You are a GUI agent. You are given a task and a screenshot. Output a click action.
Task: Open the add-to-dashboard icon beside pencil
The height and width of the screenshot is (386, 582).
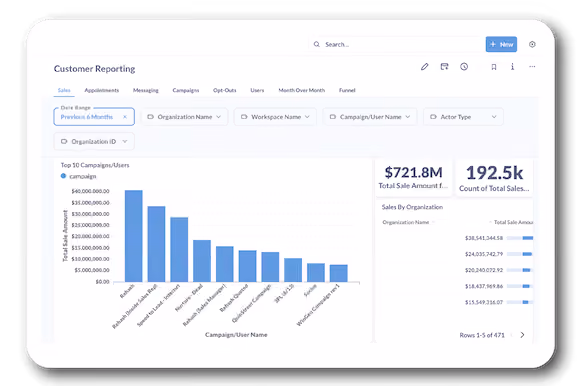pos(444,67)
